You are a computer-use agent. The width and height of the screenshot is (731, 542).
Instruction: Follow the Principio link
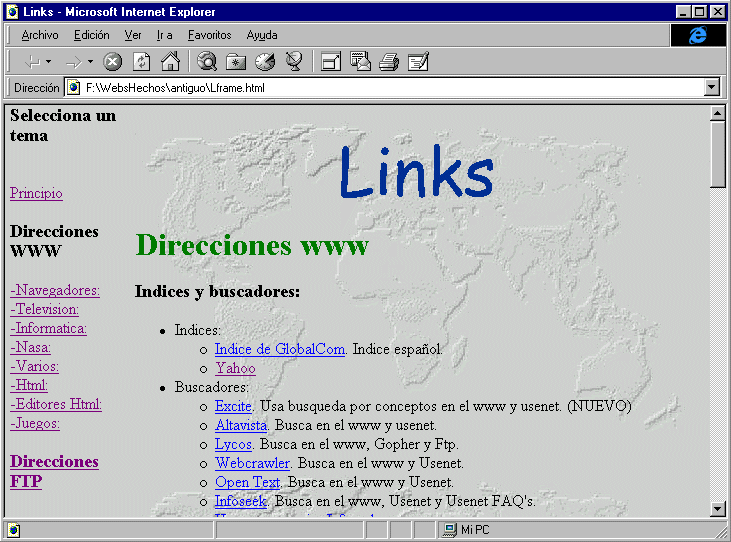pyautogui.click(x=36, y=193)
